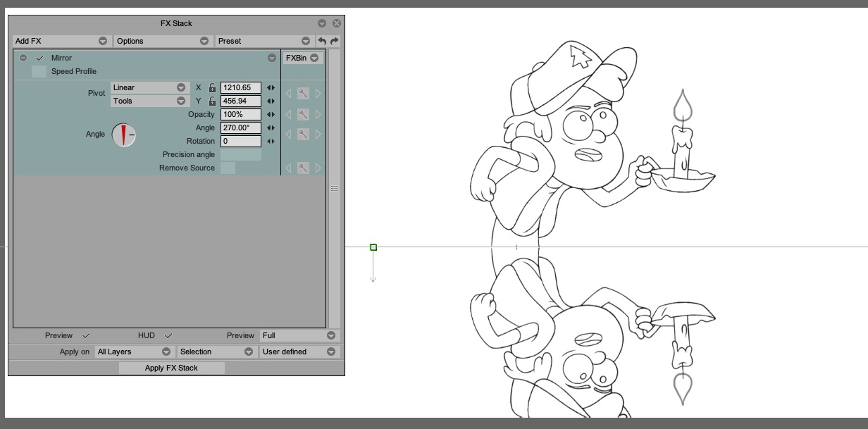Open the Options menu

(163, 41)
